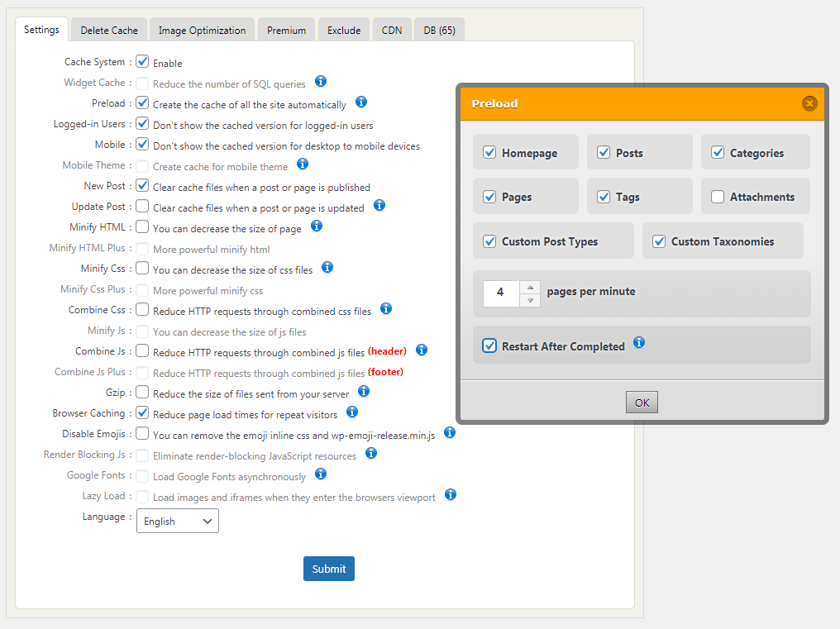Viewport: 840px width, 629px height.
Task: Toggle Browser Caching checkbox
Action: tap(142, 413)
